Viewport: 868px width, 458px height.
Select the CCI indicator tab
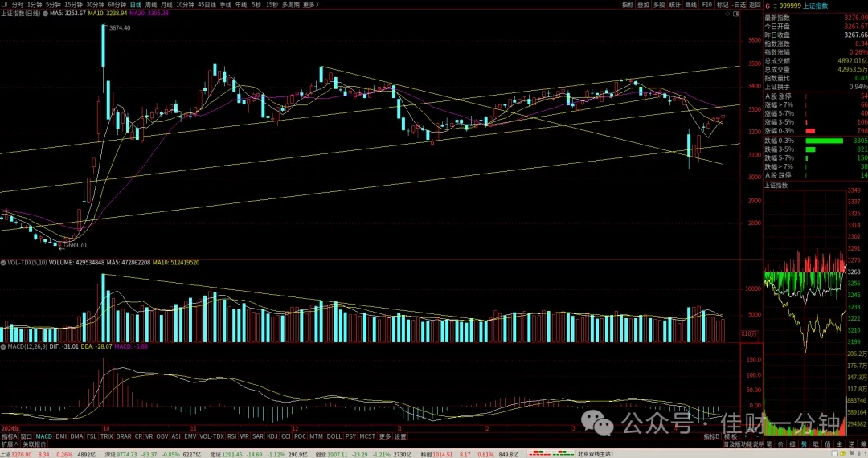click(x=285, y=436)
